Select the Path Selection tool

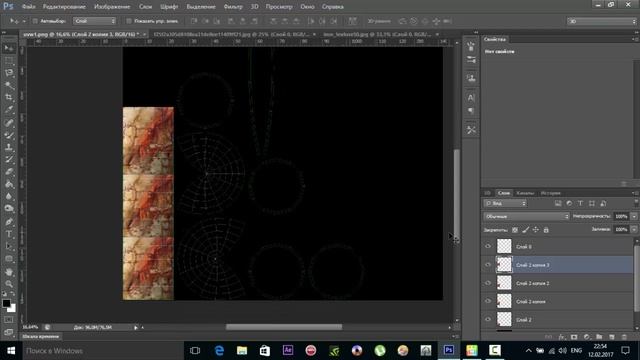[x=9, y=246]
